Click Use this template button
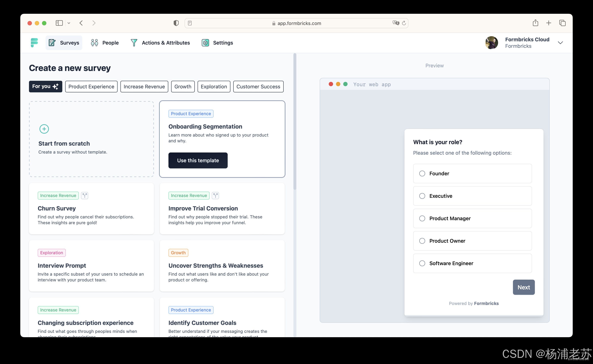The width and height of the screenshot is (593, 364). 198,160
